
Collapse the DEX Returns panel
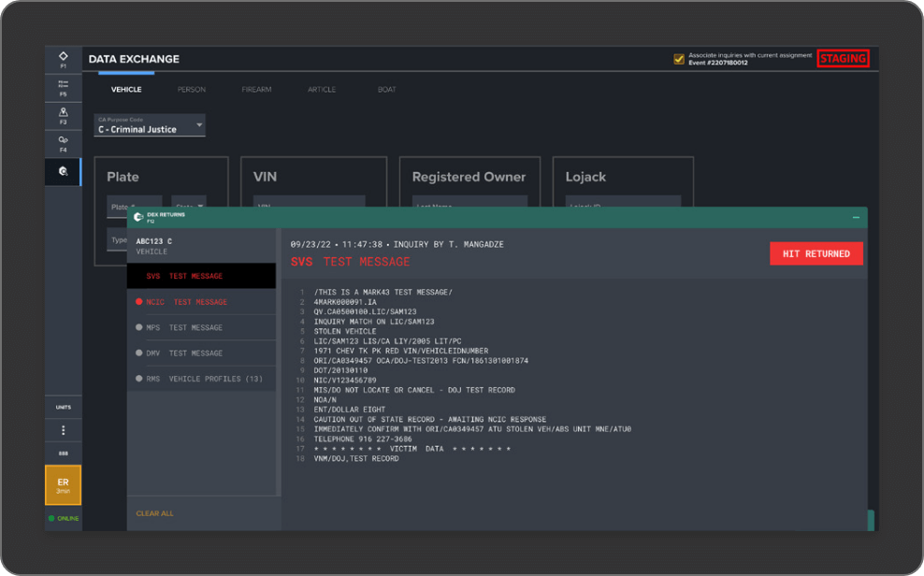[854, 217]
